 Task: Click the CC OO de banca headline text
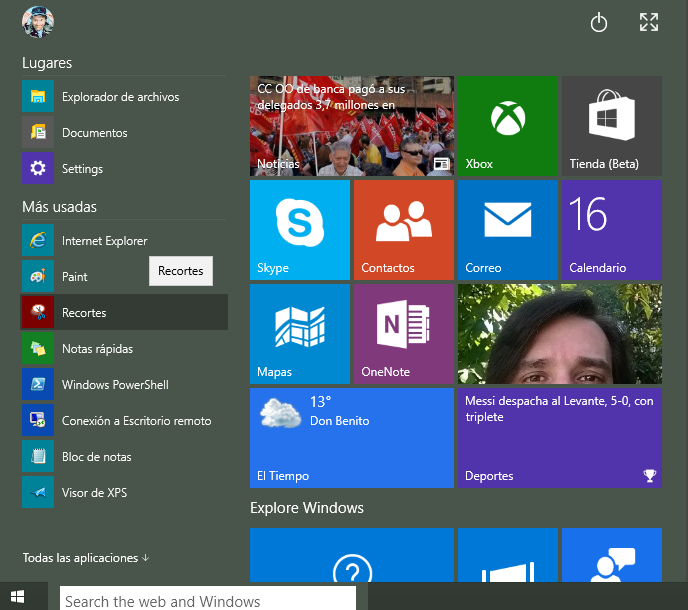click(331, 97)
